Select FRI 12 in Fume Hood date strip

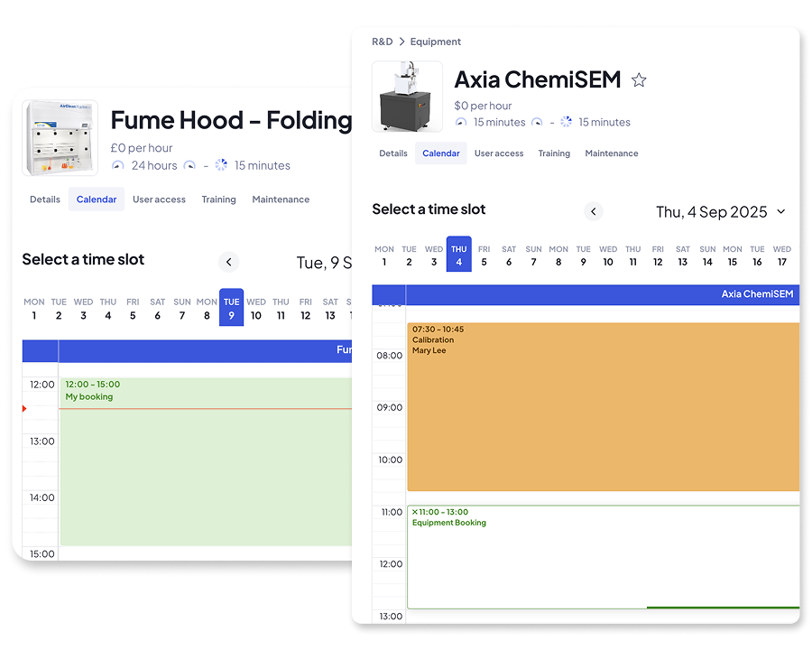[306, 309]
